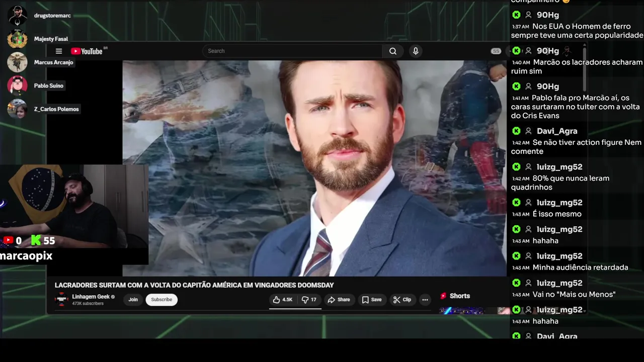644x362 pixels.
Task: Open the YouTube hamburger guide menu
Action: pos(59,51)
